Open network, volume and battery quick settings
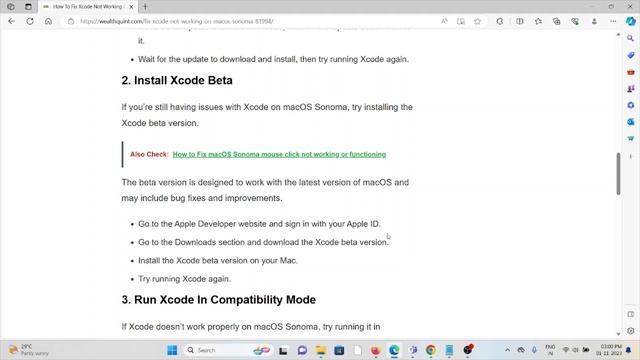The image size is (640, 360). [x=576, y=350]
